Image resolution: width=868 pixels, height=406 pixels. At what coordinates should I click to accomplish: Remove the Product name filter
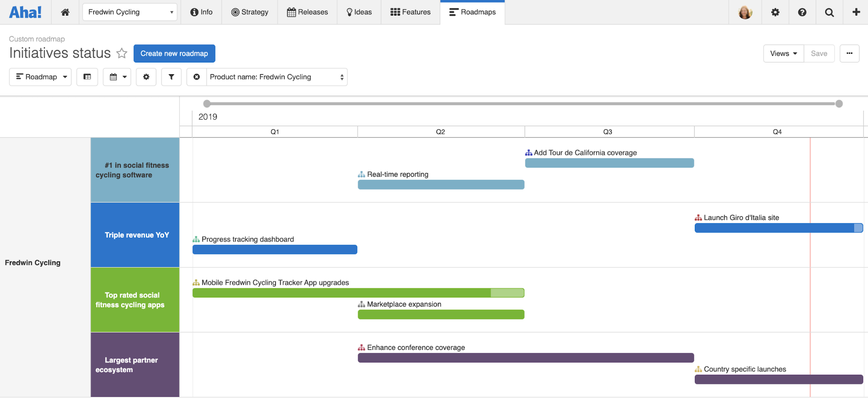[x=197, y=77]
